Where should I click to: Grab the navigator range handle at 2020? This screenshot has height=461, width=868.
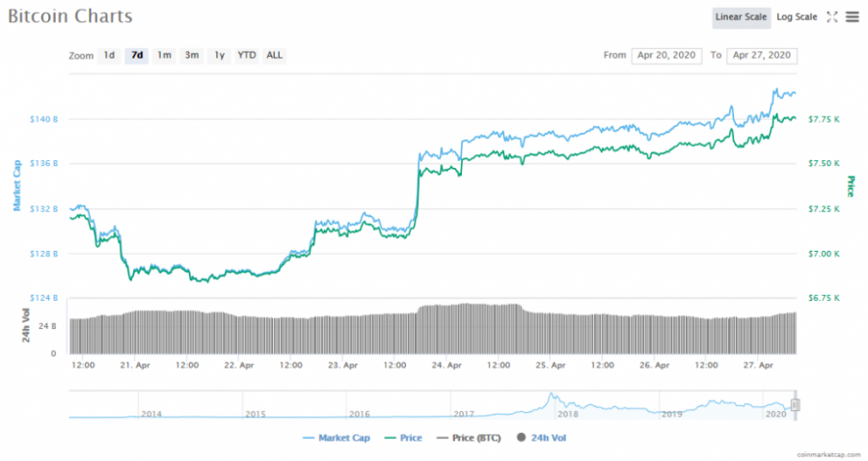point(795,404)
